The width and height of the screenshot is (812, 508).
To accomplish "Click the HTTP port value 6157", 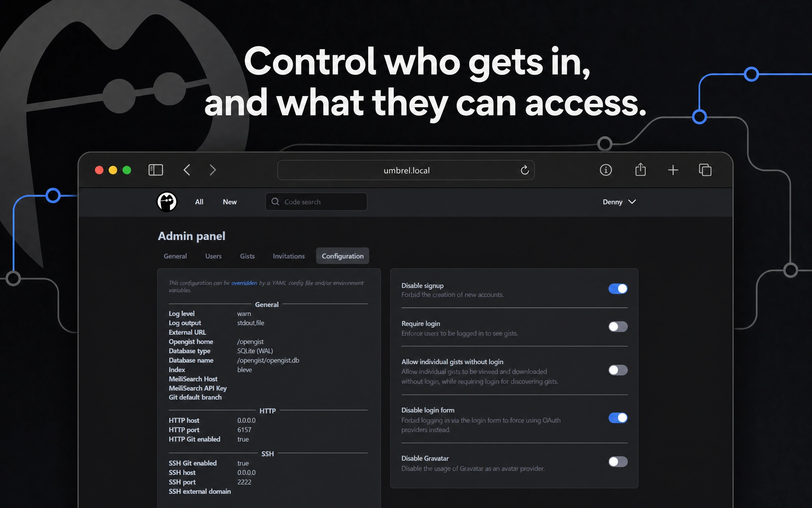I will coord(244,430).
